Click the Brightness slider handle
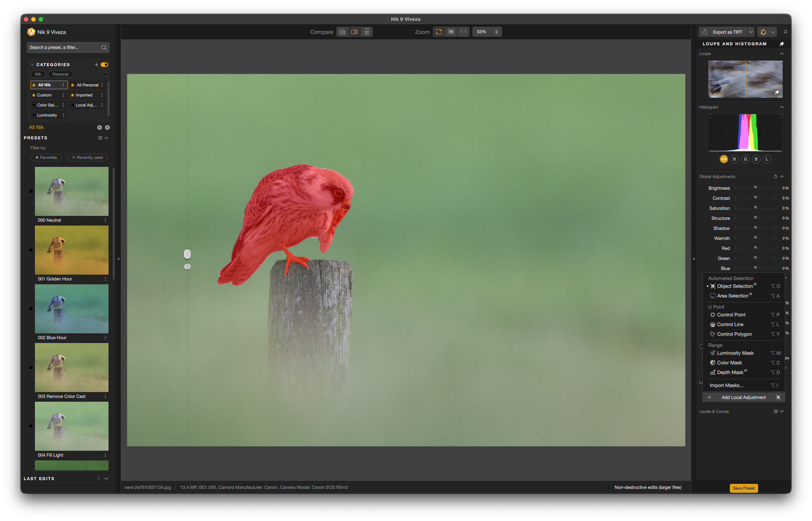 [755, 188]
